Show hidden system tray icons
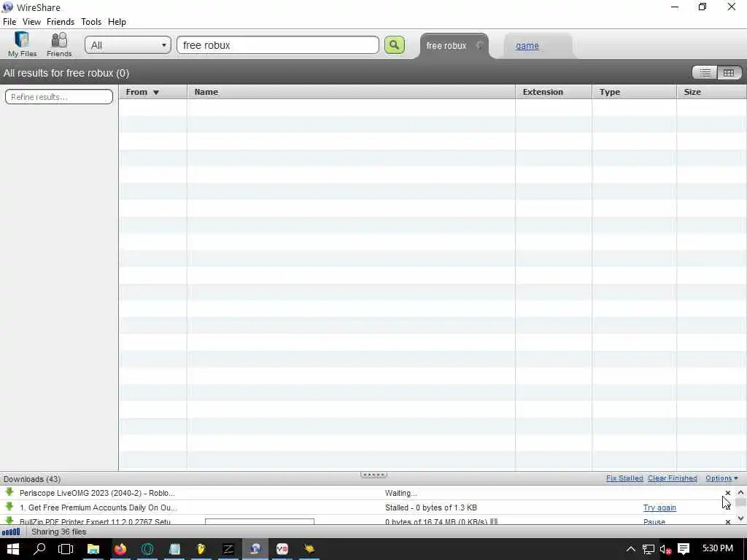 tap(631, 549)
